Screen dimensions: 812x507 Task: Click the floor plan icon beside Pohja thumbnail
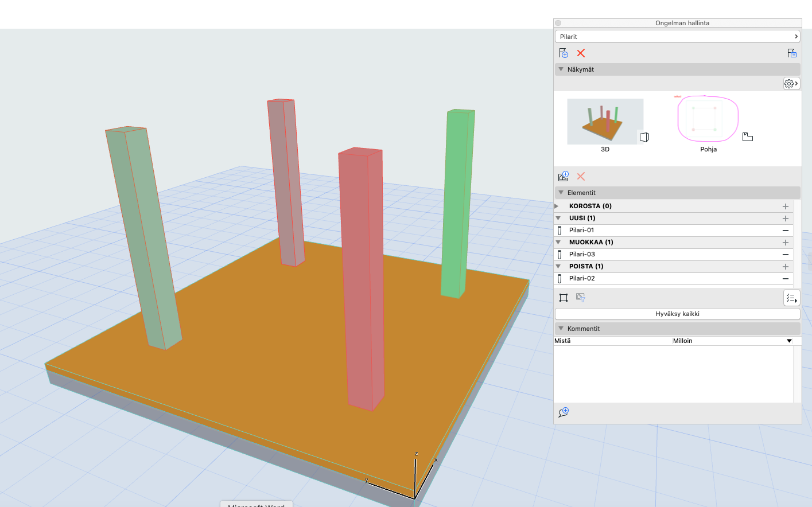click(747, 136)
